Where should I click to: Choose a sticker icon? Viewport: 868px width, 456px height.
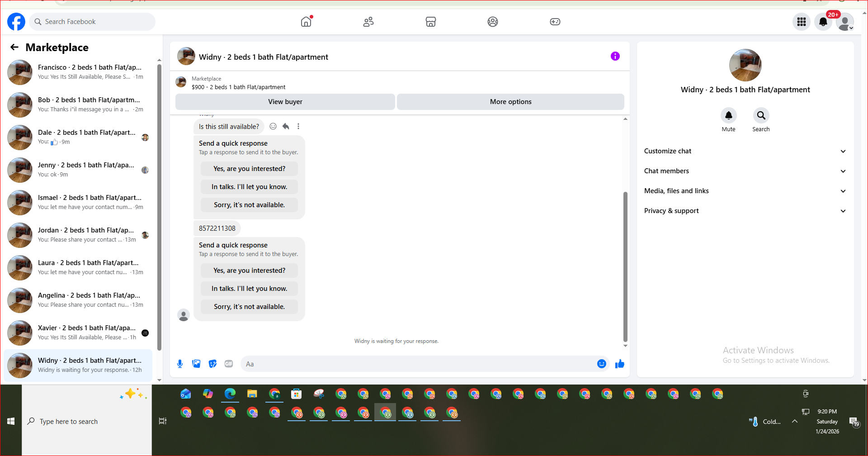coord(212,364)
